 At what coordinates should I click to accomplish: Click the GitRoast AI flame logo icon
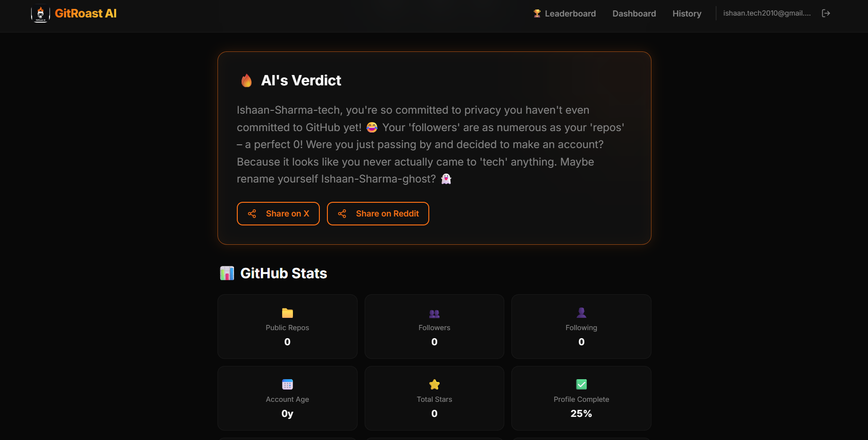[x=41, y=13]
